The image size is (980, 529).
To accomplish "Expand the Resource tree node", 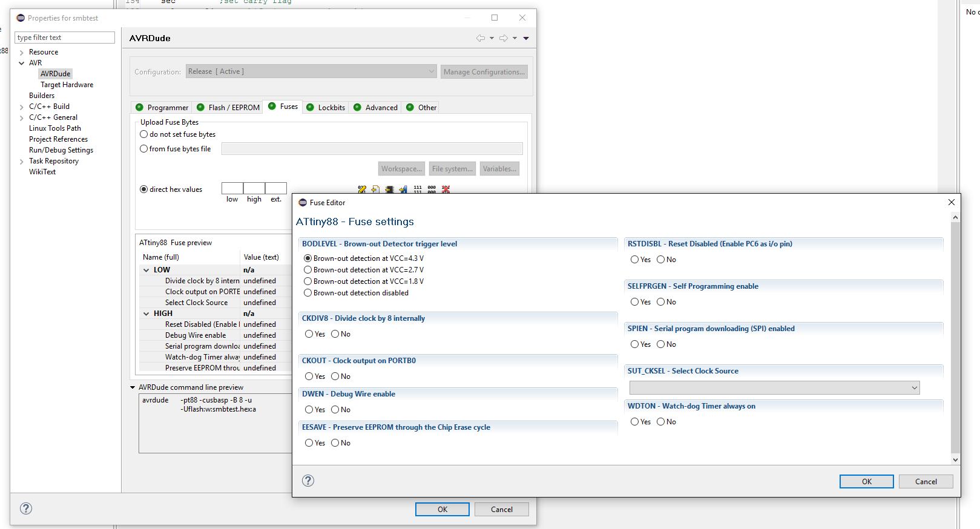I will 22,53.
